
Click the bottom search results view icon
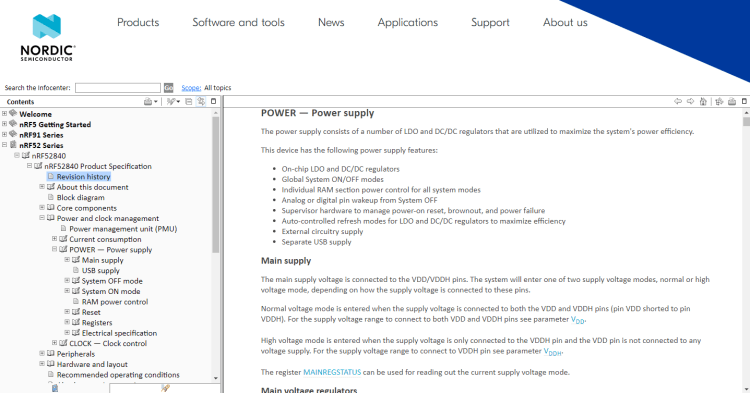pos(165,389)
